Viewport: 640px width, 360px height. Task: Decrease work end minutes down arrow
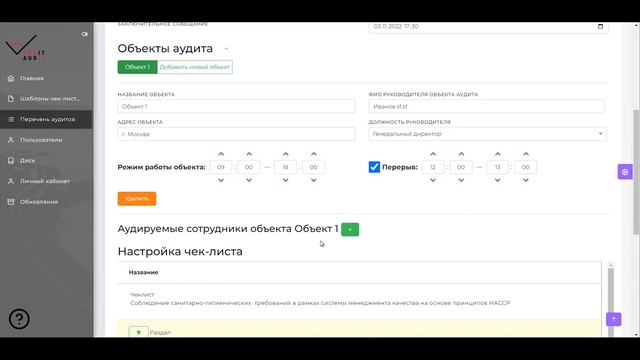[x=313, y=180]
